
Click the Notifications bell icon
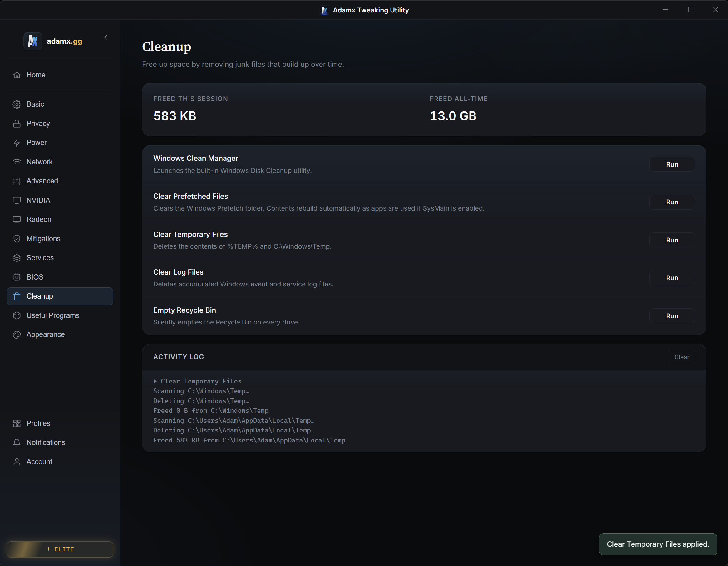point(17,442)
